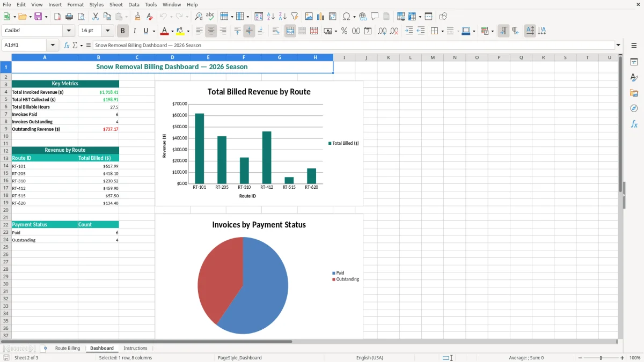Screen dimensions: 644x362
Task: Insert Comment speech bubble icon
Action: click(375, 17)
